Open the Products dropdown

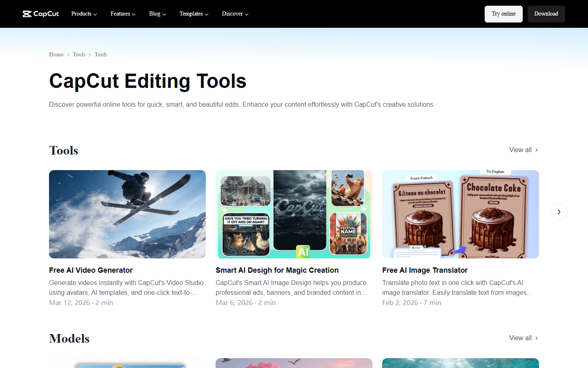(84, 13)
